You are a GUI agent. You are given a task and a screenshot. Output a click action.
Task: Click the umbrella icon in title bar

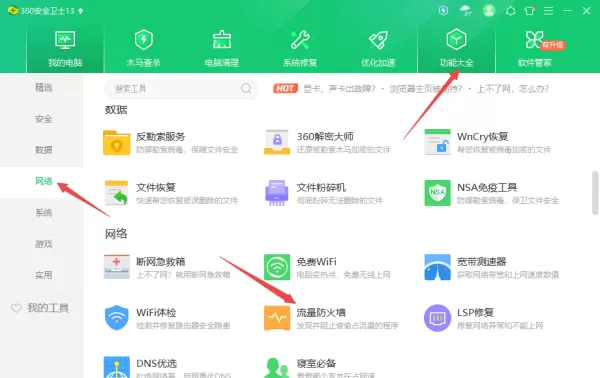[466, 11]
